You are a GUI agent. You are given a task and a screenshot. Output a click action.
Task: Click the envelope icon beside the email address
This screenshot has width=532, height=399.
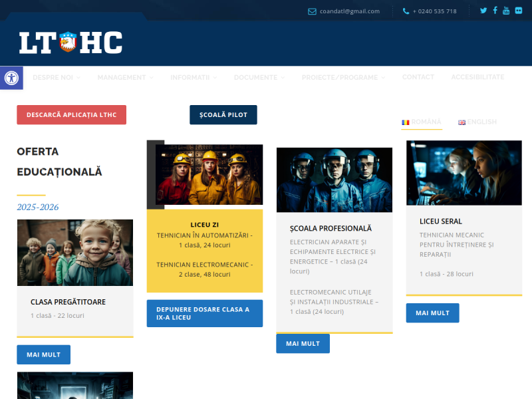(x=311, y=11)
